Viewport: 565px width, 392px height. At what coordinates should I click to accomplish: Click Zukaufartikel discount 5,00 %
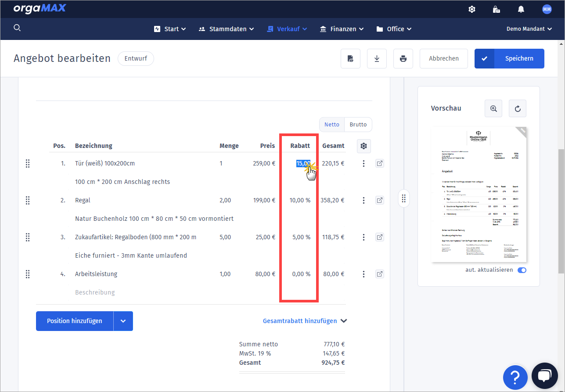coord(301,237)
